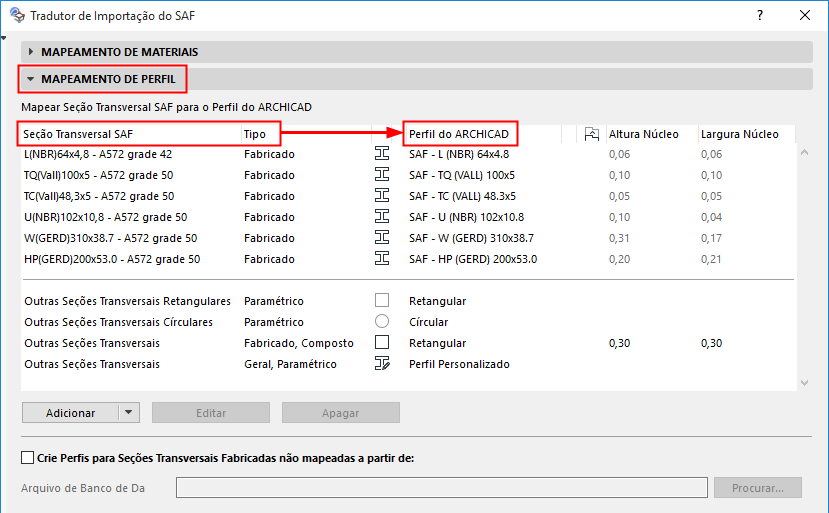Click the circle icon for Seções Círculares
The height and width of the screenshot is (513, 829).
click(381, 322)
